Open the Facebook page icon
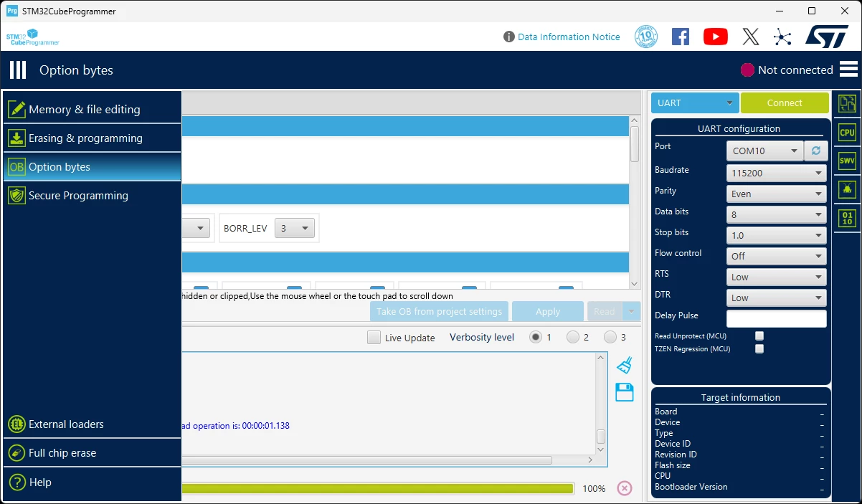 click(x=681, y=37)
